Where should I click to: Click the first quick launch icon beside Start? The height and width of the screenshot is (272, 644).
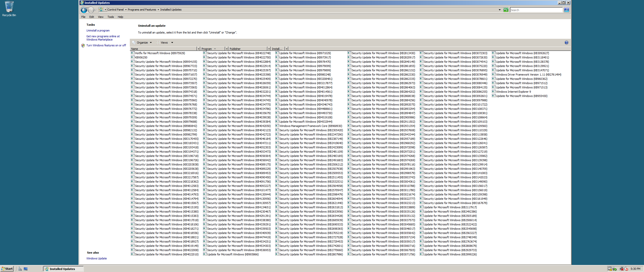(20, 269)
